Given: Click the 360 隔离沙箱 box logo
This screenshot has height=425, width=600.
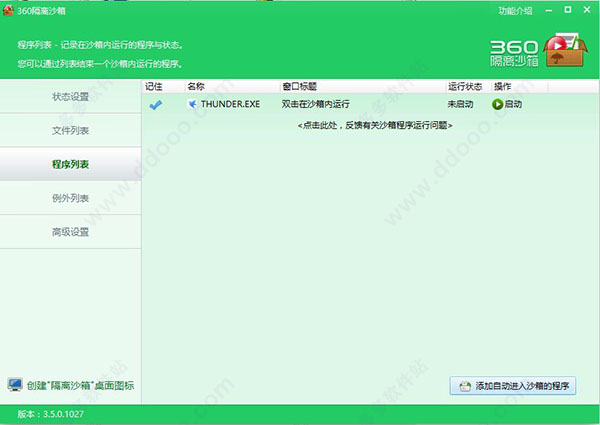Looking at the screenshot, I should pos(566,50).
